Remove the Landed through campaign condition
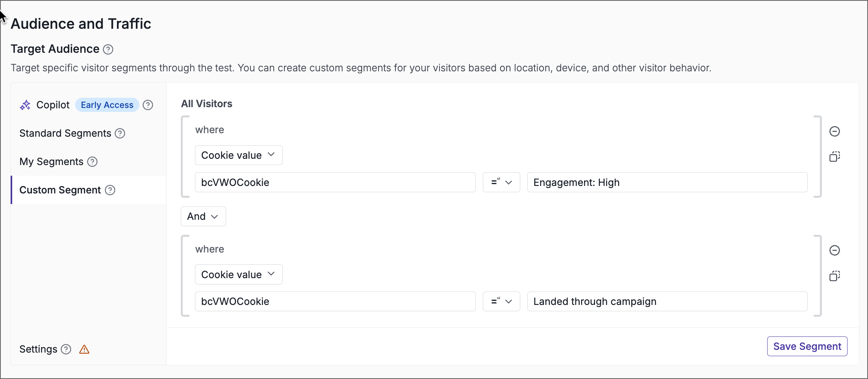This screenshot has width=868, height=379. 835,251
